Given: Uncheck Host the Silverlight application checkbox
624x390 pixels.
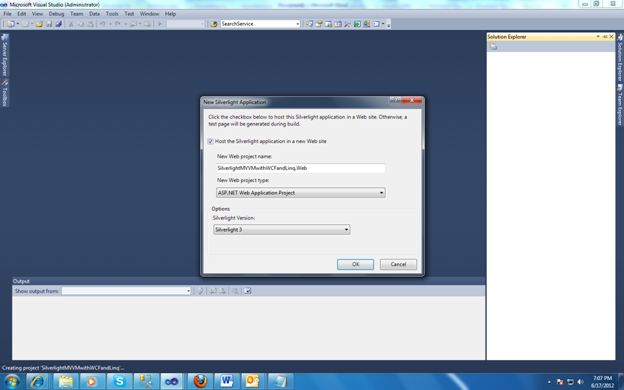Looking at the screenshot, I should pos(211,141).
